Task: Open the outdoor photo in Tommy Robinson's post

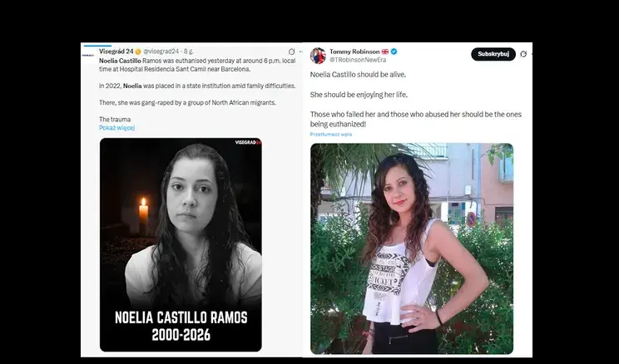Action: (x=412, y=248)
